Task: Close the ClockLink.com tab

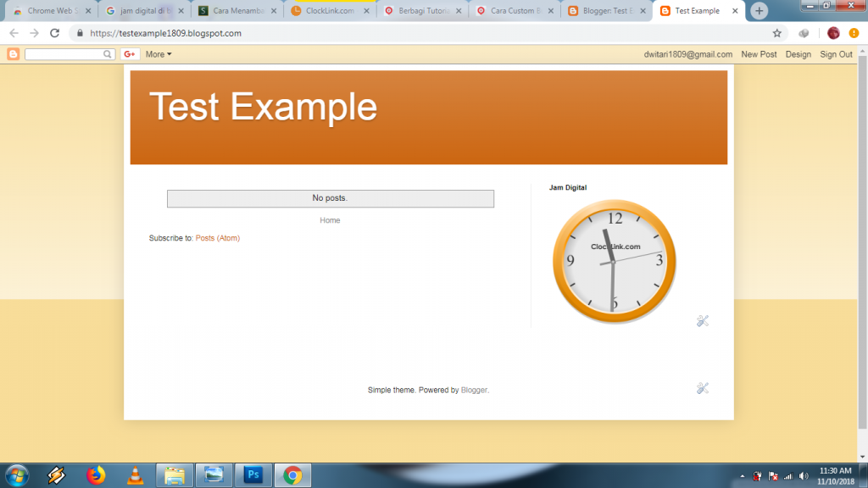Action: click(366, 10)
